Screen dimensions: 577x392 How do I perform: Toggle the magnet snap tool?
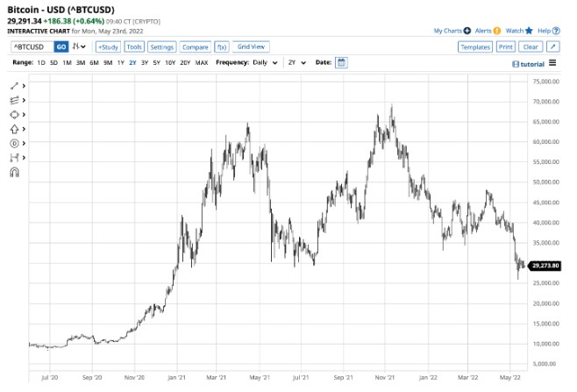pyautogui.click(x=14, y=172)
